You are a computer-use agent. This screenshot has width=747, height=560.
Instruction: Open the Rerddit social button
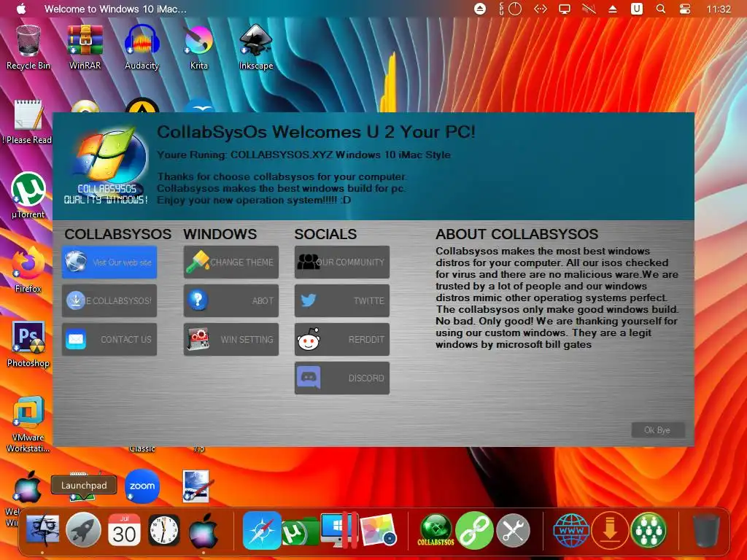(342, 339)
